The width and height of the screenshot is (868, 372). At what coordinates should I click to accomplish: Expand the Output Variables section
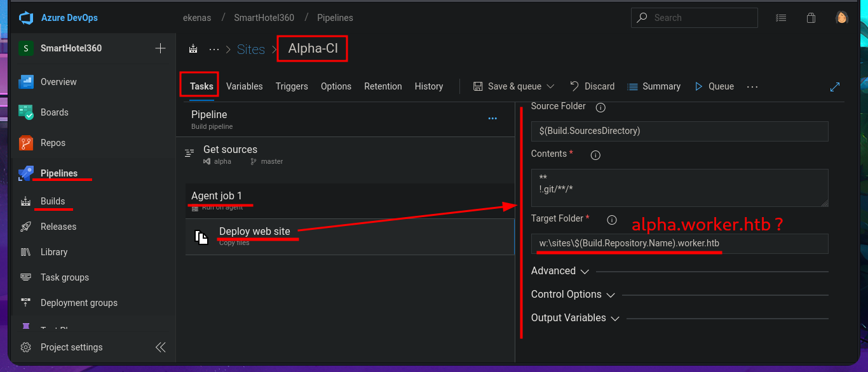tap(575, 318)
